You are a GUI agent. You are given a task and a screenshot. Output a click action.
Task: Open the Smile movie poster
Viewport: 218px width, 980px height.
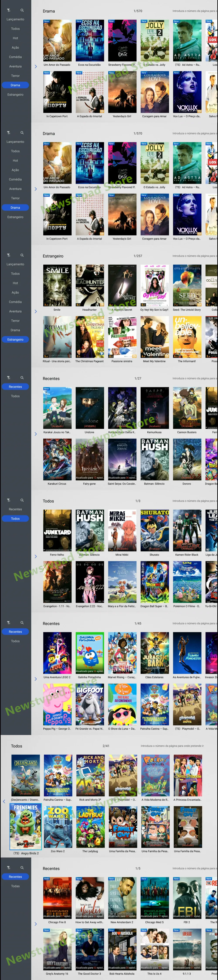[57, 285]
